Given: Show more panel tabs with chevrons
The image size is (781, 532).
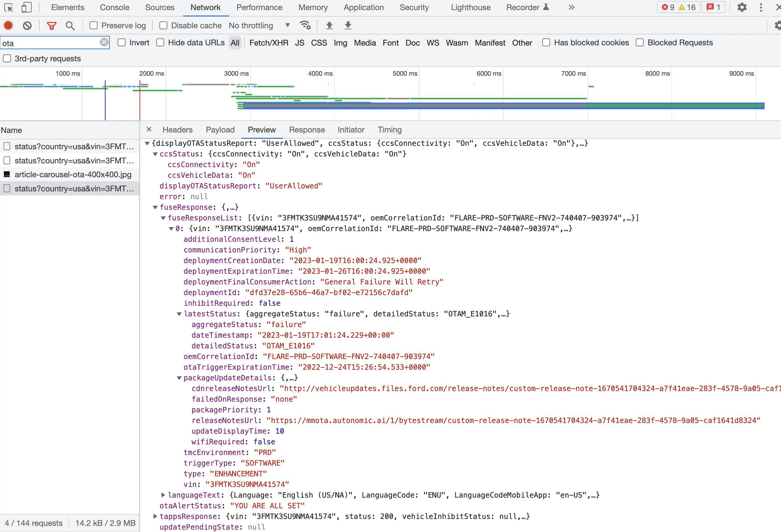Looking at the screenshot, I should 571,7.
